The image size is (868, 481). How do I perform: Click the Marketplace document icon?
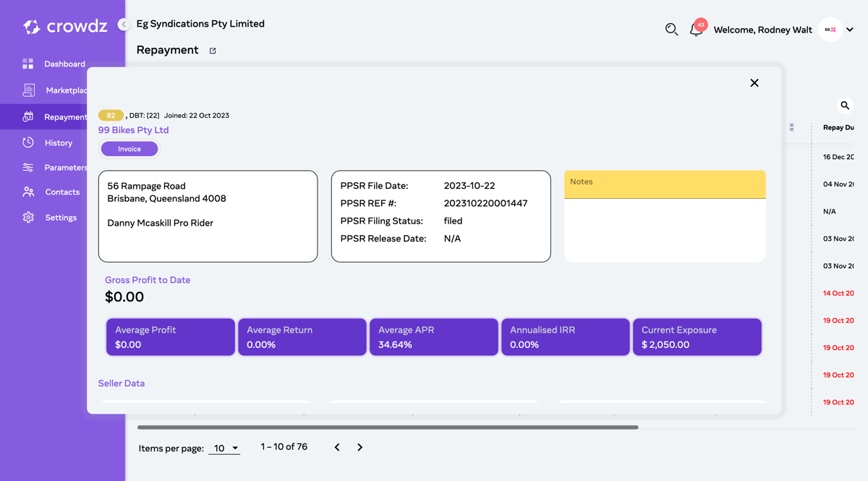coord(28,90)
